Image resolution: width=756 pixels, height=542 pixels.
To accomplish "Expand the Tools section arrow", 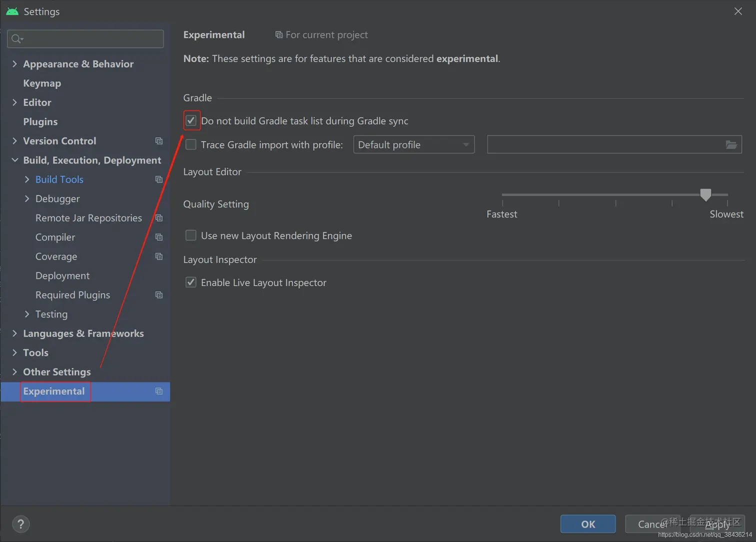I will click(x=14, y=352).
